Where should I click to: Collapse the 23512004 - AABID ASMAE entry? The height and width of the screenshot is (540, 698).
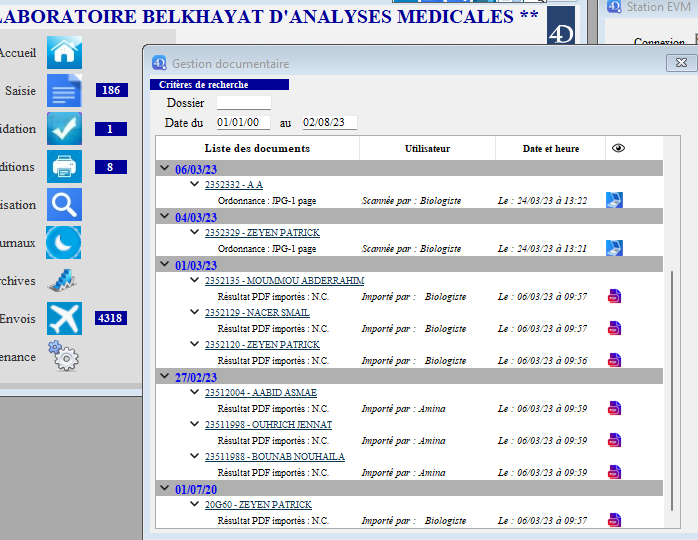(x=195, y=393)
